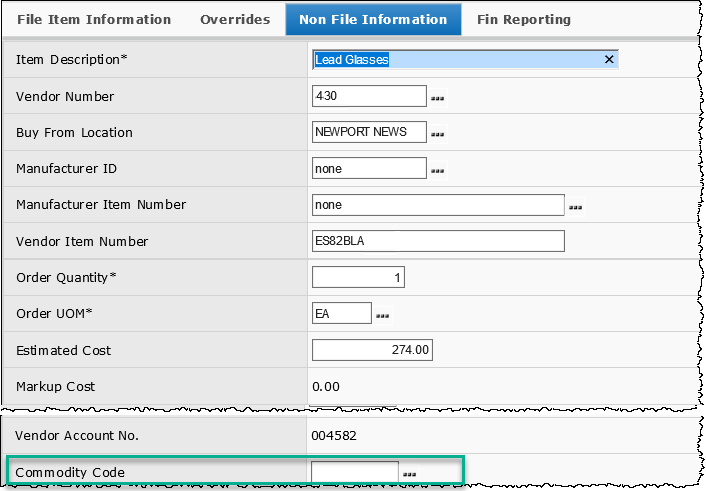Image resolution: width=706 pixels, height=491 pixels.
Task: Click the Item Description field with Lead Glasses
Action: 455,60
